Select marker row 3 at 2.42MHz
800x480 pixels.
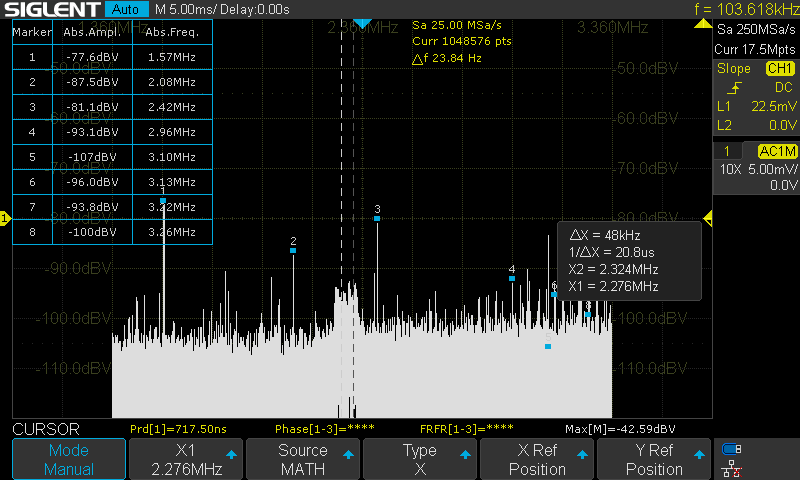pyautogui.click(x=112, y=107)
